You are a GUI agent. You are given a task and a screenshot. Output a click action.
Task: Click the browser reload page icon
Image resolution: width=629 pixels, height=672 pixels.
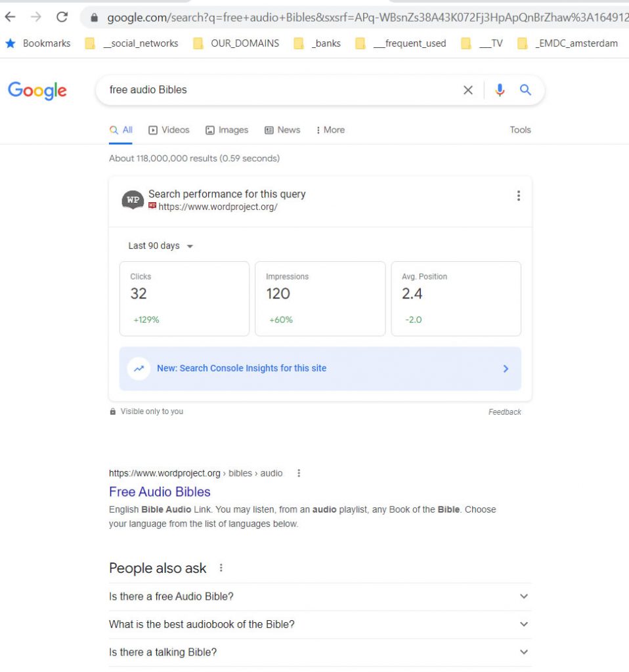coord(62,17)
